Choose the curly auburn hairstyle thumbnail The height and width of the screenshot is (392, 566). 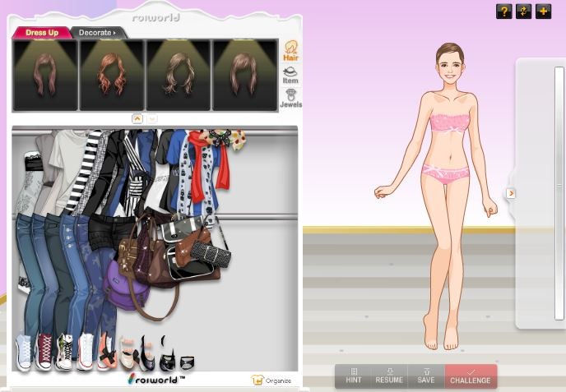point(112,75)
